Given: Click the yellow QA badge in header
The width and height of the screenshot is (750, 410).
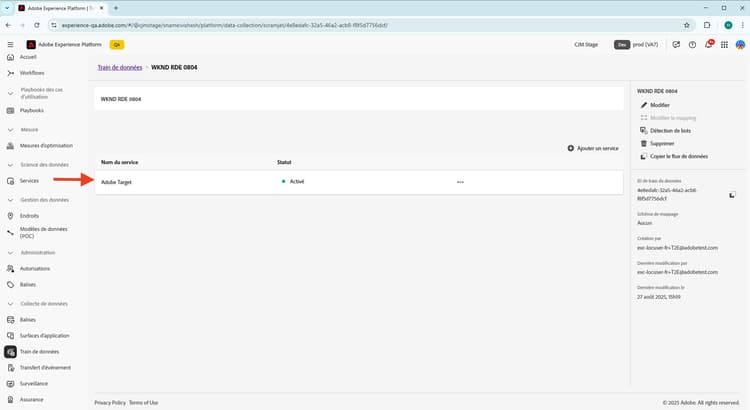Looking at the screenshot, I should [x=117, y=44].
